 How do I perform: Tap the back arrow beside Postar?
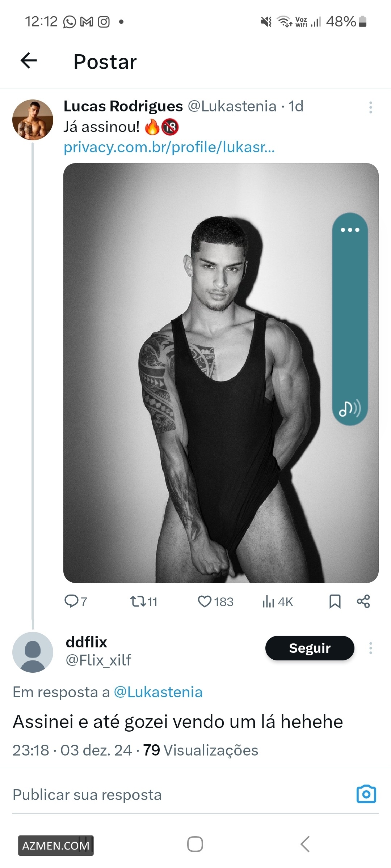click(x=29, y=60)
